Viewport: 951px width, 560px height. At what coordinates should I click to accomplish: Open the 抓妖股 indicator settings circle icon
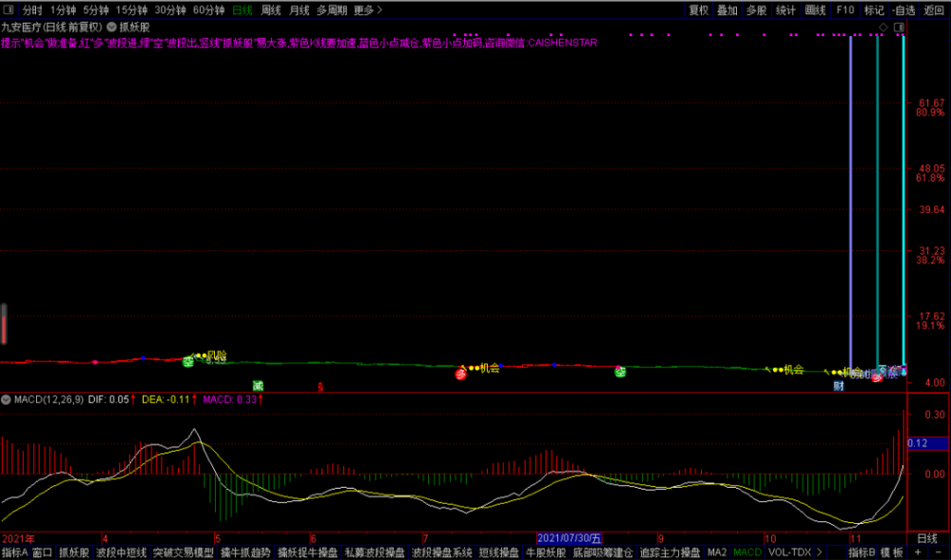tap(112, 27)
